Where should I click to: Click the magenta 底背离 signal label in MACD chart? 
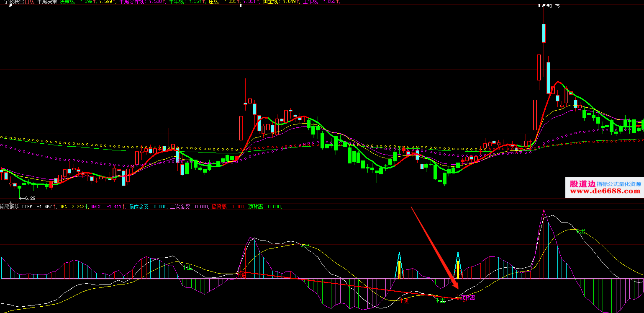[467, 298]
